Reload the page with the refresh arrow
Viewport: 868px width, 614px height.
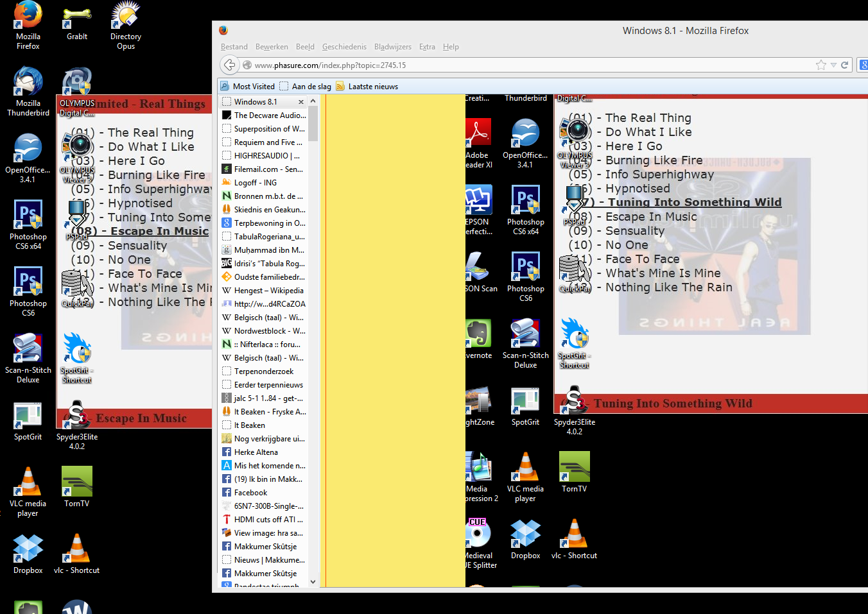(845, 65)
